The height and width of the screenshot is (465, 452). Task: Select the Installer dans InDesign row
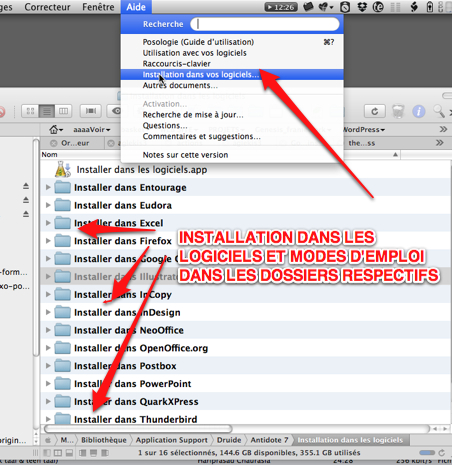246,312
